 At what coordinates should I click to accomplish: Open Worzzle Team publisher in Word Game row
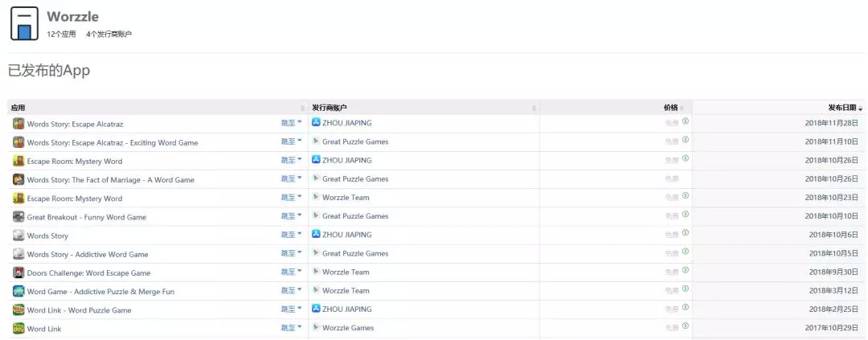(346, 291)
